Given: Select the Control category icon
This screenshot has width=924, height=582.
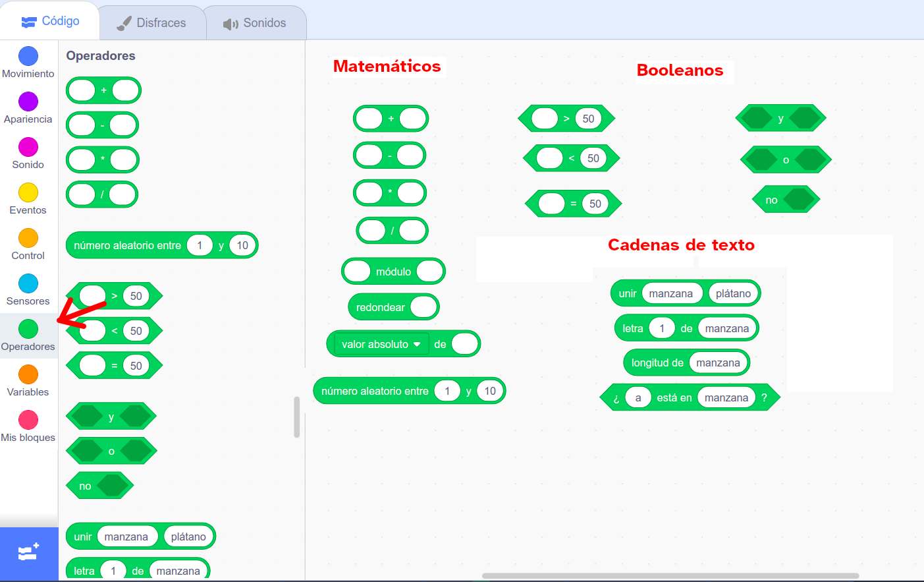Looking at the screenshot, I should coord(28,238).
